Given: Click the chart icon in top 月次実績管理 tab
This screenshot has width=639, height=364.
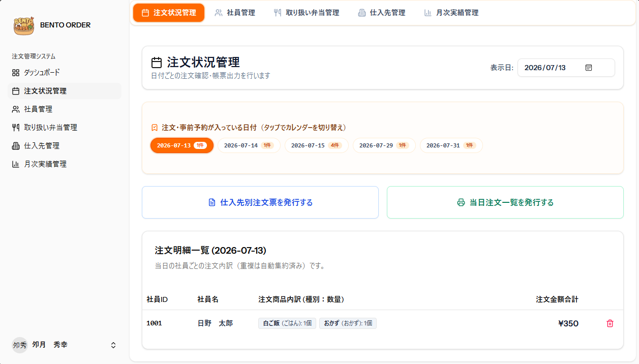Looking at the screenshot, I should click(x=428, y=13).
